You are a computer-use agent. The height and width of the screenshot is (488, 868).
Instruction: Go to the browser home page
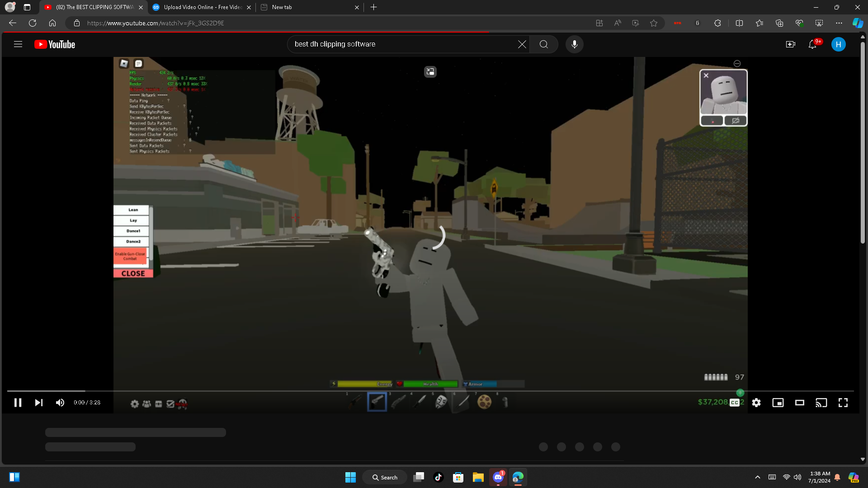point(52,23)
